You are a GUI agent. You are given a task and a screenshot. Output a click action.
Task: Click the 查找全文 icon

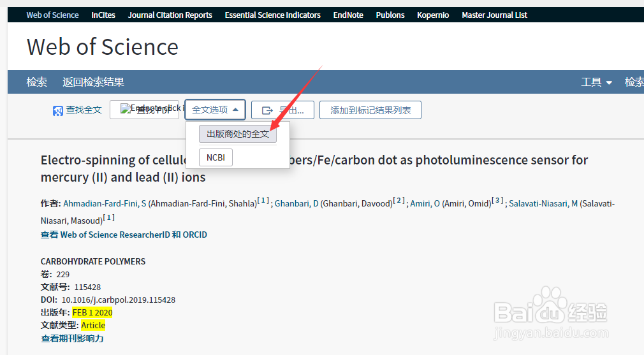point(58,111)
